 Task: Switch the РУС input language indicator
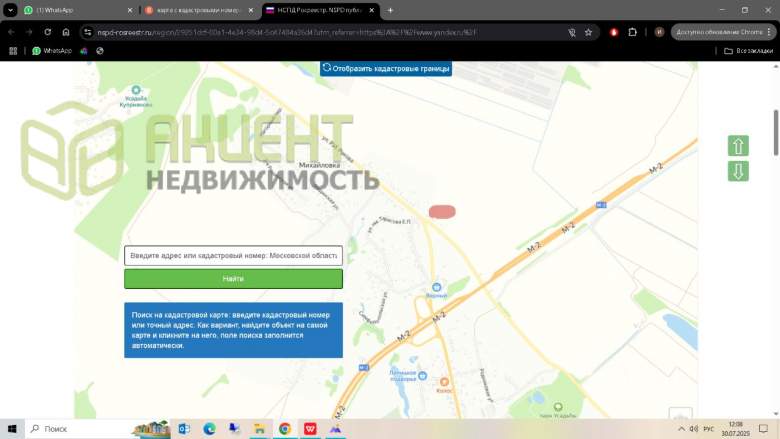coord(709,429)
